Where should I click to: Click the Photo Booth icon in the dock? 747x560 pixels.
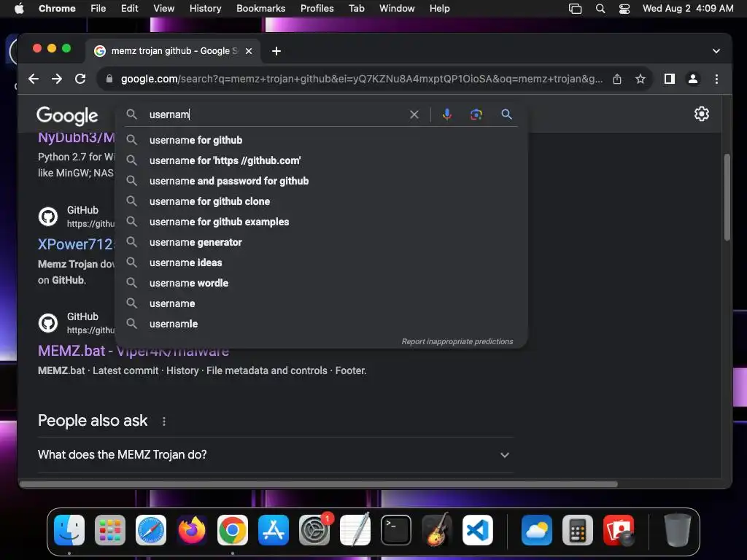click(619, 530)
